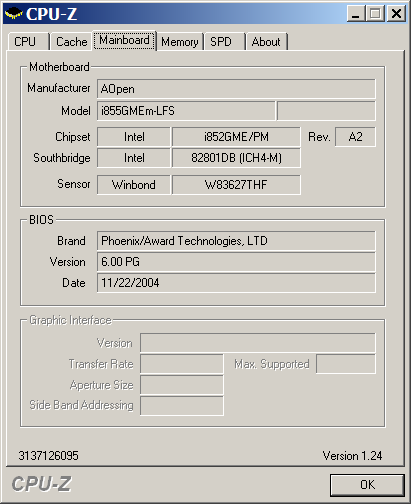Click the BIOS Date label
This screenshot has height=504, width=411.
[x=74, y=283]
